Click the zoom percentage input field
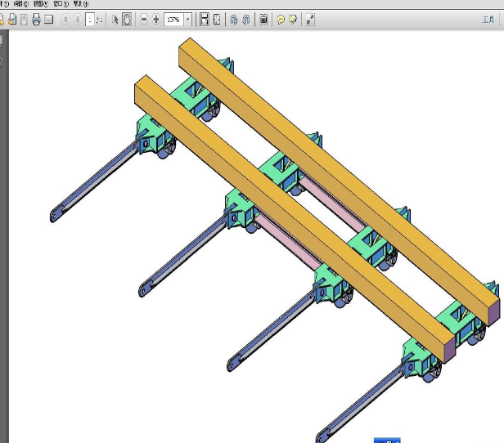 173,20
